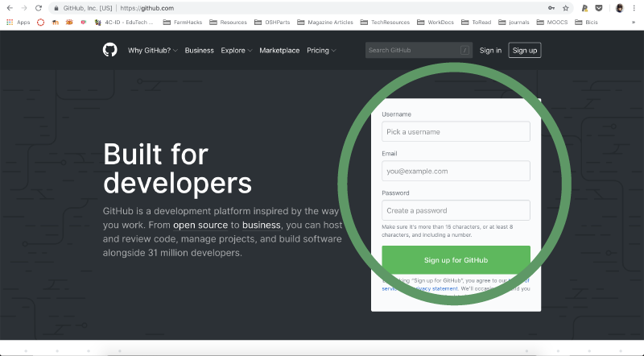644x356 pixels.
Task: Click the red circle bookmark icon
Action: pos(41,23)
